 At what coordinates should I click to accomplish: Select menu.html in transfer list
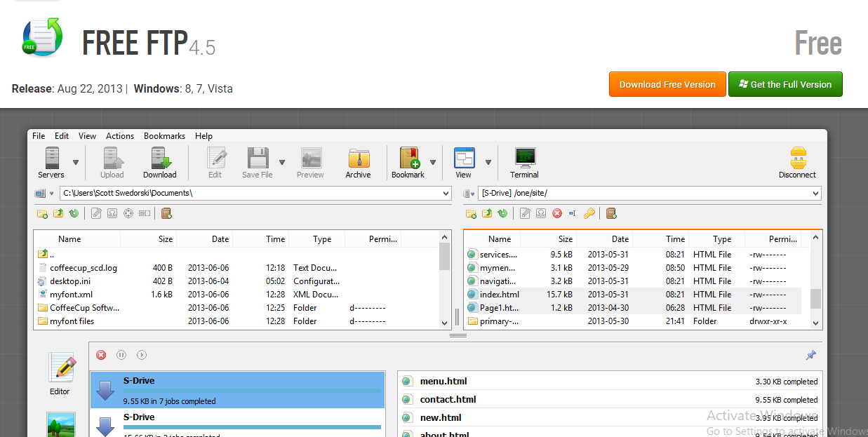click(x=443, y=382)
